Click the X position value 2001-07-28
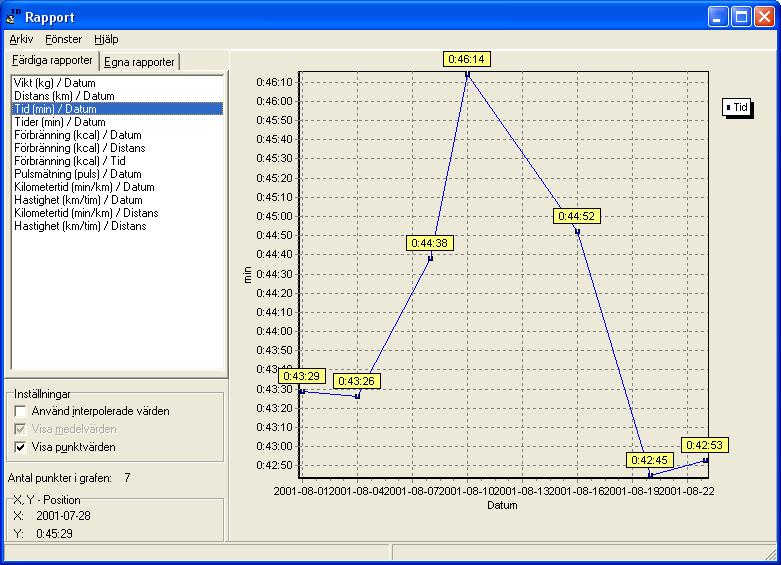 click(63, 516)
